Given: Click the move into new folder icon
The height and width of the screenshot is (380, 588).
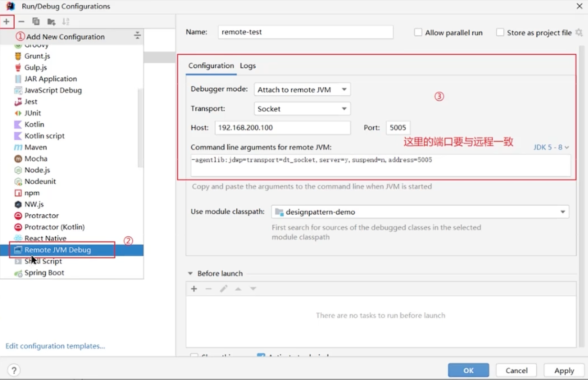Looking at the screenshot, I should (51, 21).
